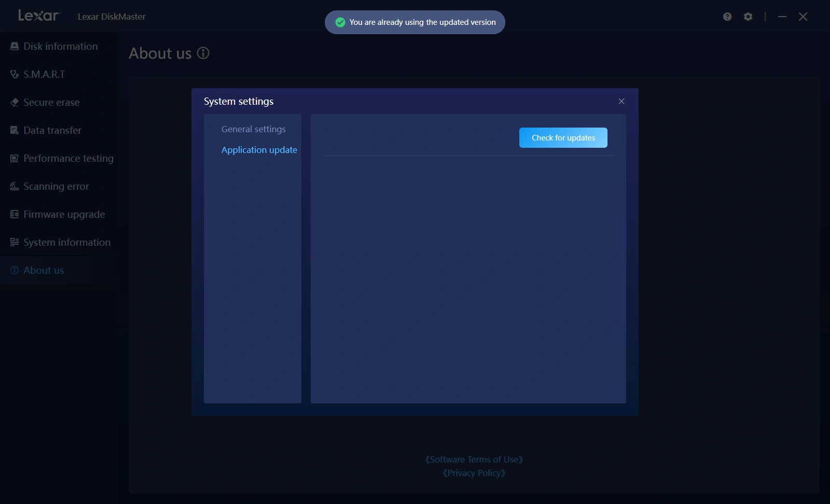Open Software Terms of Use link
Viewport: 830px width, 504px height.
coord(474,459)
